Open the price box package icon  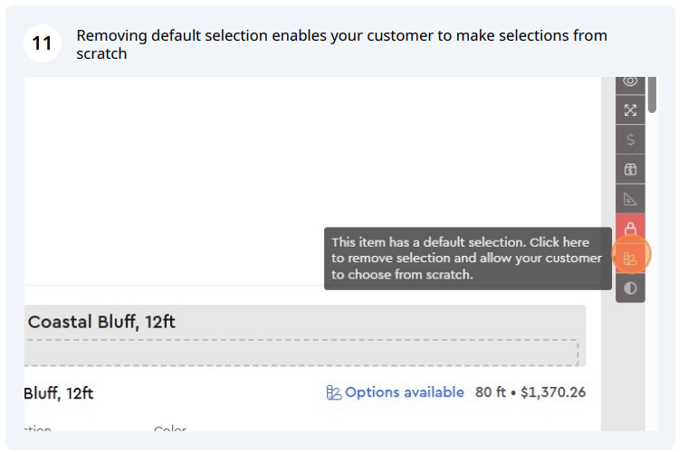click(x=630, y=169)
